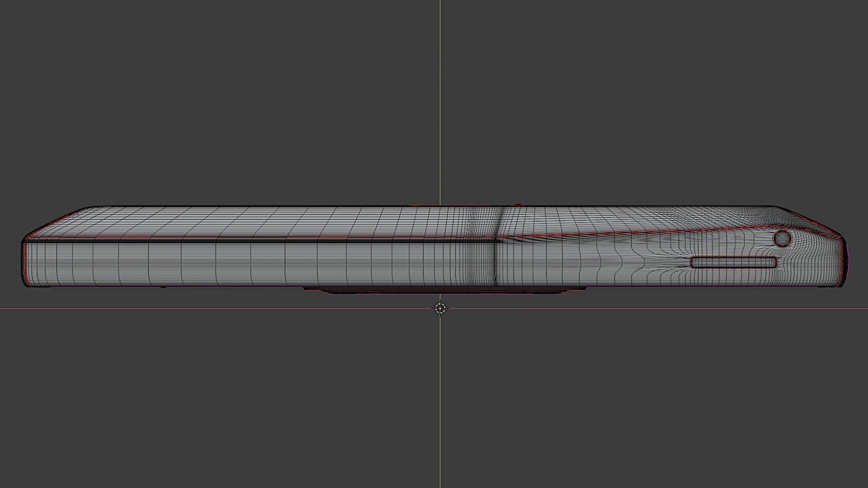Click the green axis line below the 3D cursor
The width and height of the screenshot is (868, 488).
click(x=440, y=398)
